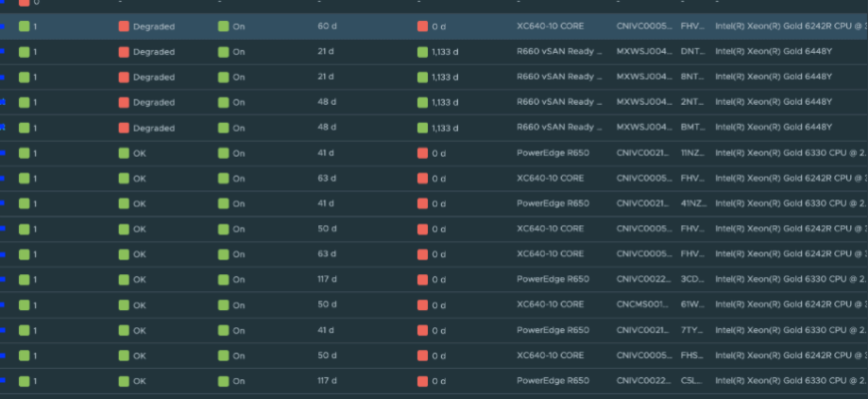Click the red 0 d icon in the 3CD row
Viewport: 868px width, 399px height.
tap(423, 279)
